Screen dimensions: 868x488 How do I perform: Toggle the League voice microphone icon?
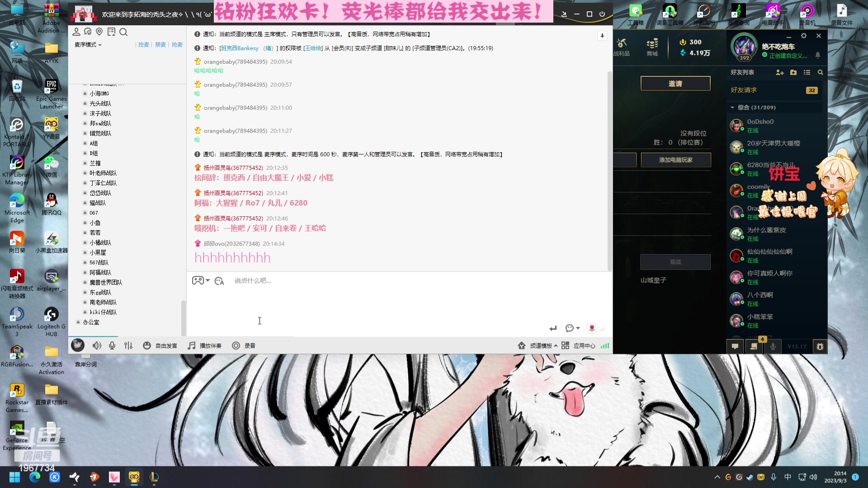pos(773,347)
